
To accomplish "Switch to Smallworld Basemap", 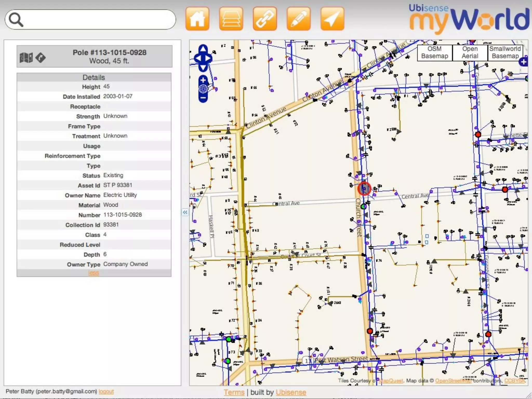I will [x=505, y=52].
